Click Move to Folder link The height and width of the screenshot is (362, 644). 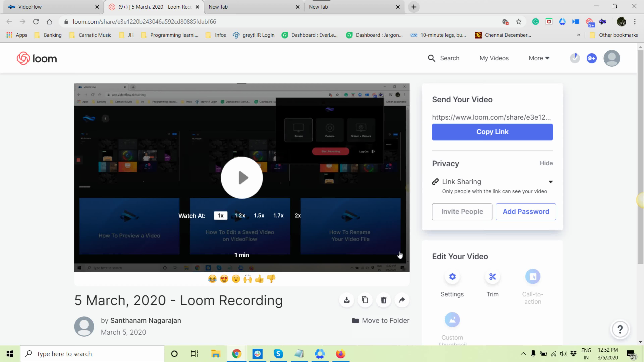pyautogui.click(x=381, y=321)
